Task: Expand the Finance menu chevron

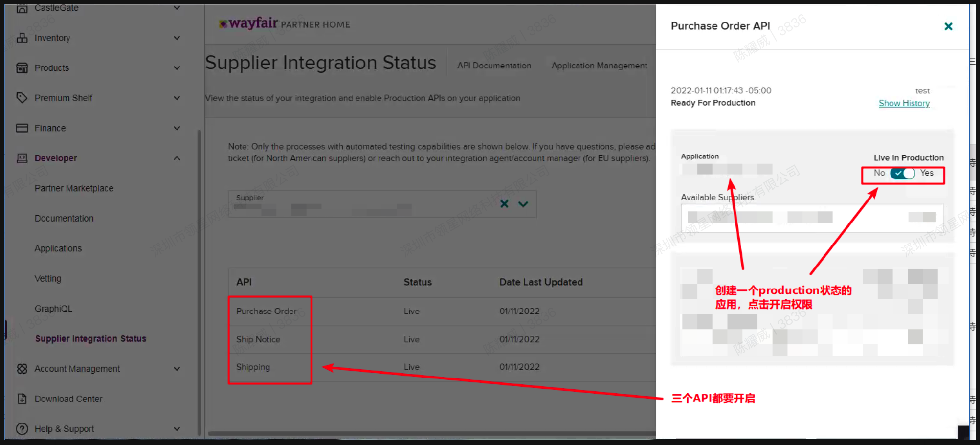Action: click(177, 128)
